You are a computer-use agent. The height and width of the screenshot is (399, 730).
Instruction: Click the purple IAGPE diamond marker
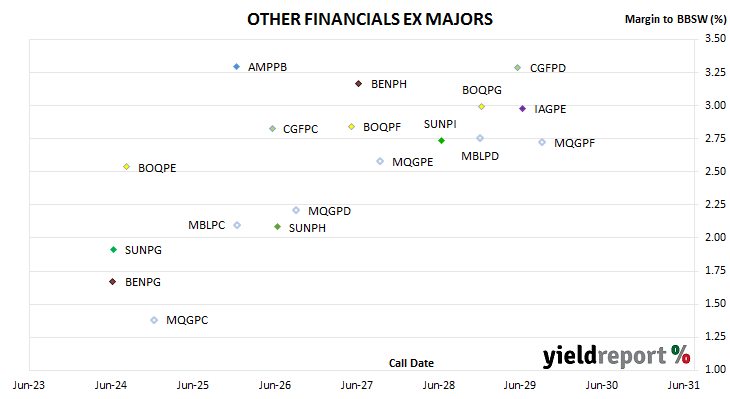click(522, 108)
